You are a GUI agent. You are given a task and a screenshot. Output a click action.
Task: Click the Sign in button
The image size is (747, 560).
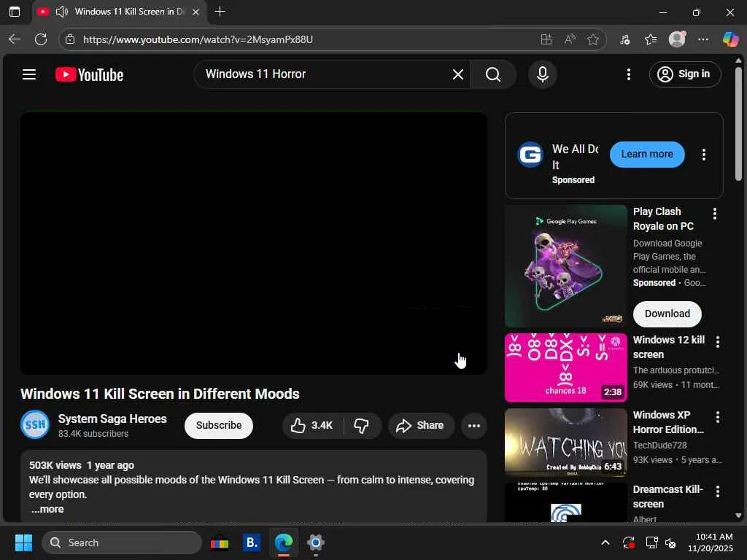pos(685,74)
